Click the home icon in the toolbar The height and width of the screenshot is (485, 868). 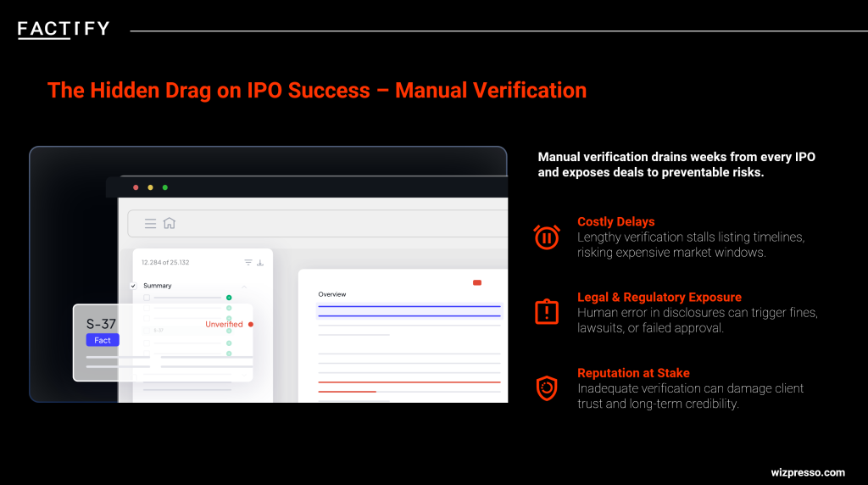coord(169,224)
